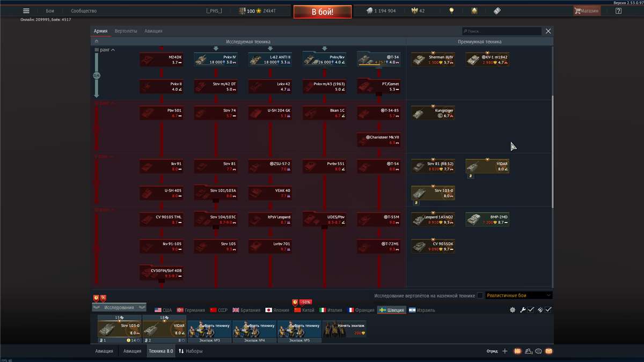Toggle the auto-repair wrench checkbox
Viewport: 644px width, 362px height.
coord(531,310)
